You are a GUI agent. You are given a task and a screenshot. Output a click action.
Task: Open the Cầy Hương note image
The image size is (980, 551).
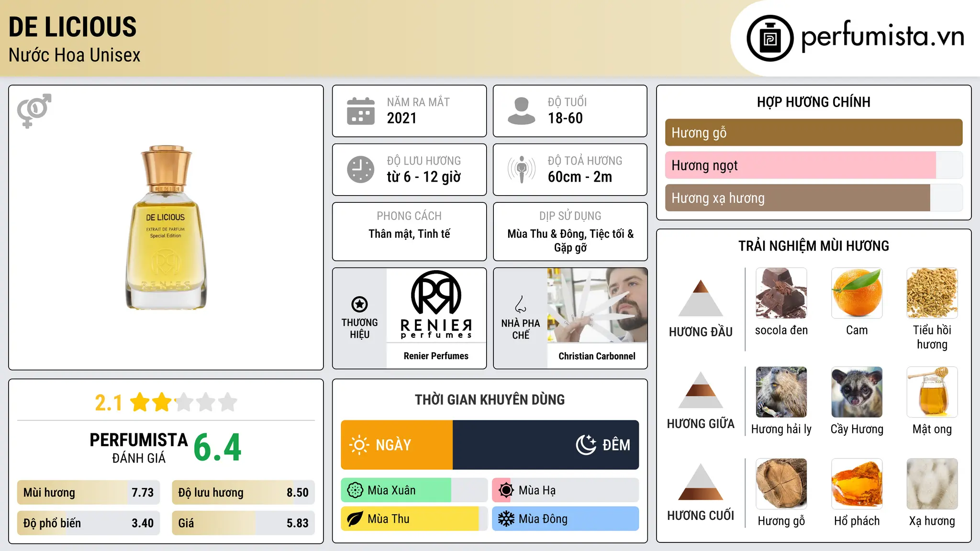point(857,392)
